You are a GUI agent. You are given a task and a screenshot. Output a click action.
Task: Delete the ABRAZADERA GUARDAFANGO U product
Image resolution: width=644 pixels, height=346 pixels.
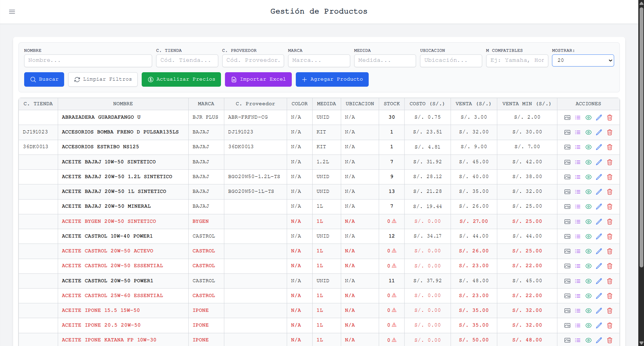[610, 118]
